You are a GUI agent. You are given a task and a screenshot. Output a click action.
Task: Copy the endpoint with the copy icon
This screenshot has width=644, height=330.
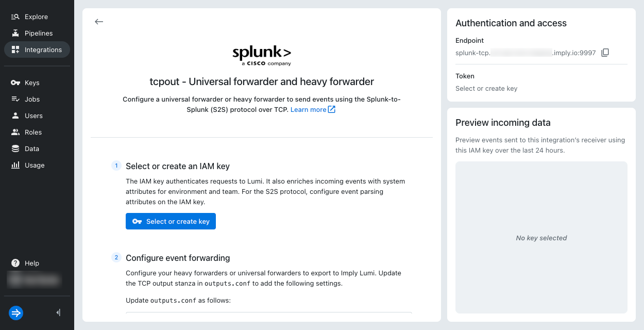coord(605,53)
